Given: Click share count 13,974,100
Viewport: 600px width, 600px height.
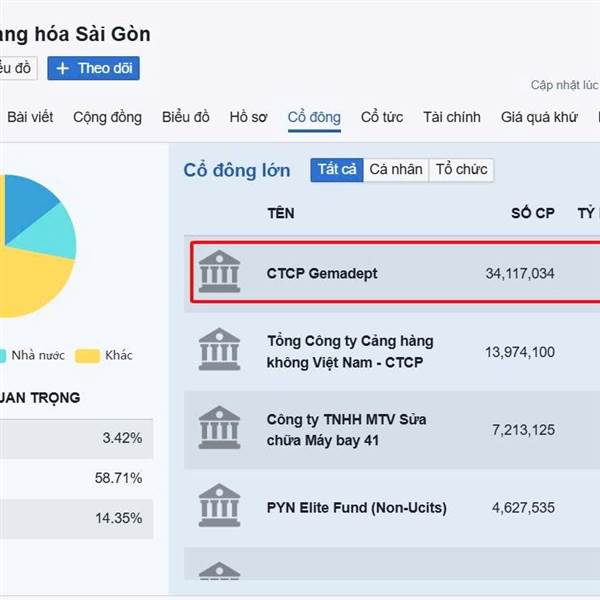Looking at the screenshot, I should point(520,352).
